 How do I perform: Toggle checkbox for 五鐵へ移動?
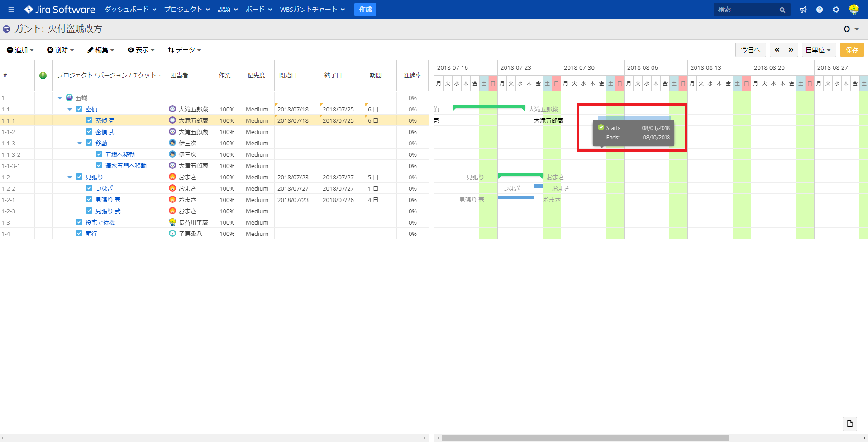(x=99, y=154)
